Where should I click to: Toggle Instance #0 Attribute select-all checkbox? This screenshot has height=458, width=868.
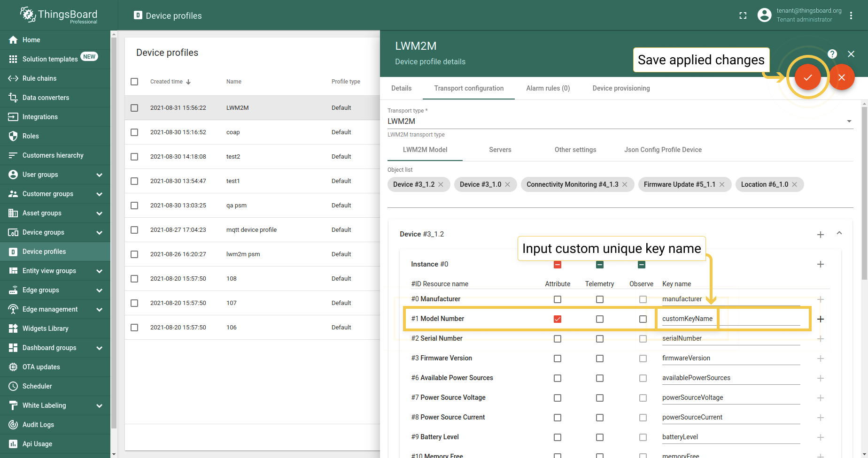(x=558, y=265)
